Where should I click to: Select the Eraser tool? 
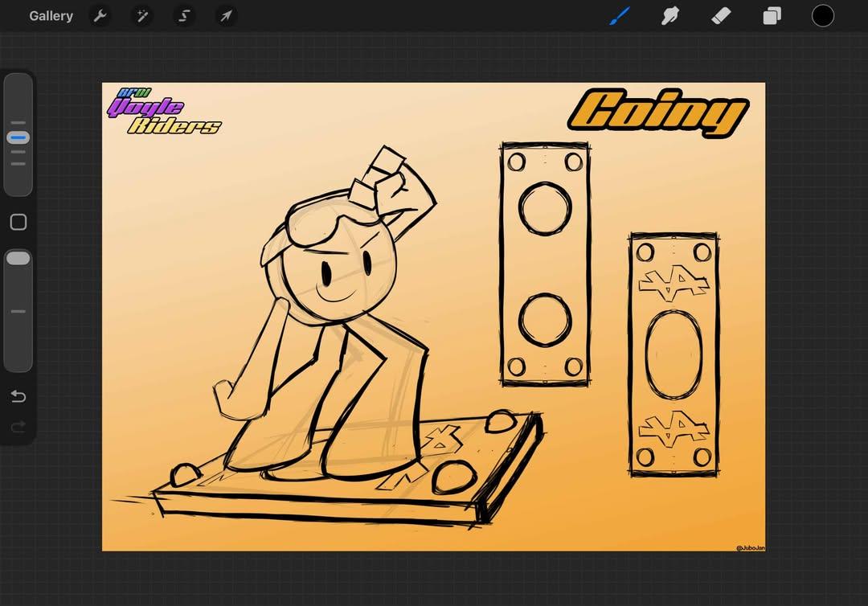(721, 16)
